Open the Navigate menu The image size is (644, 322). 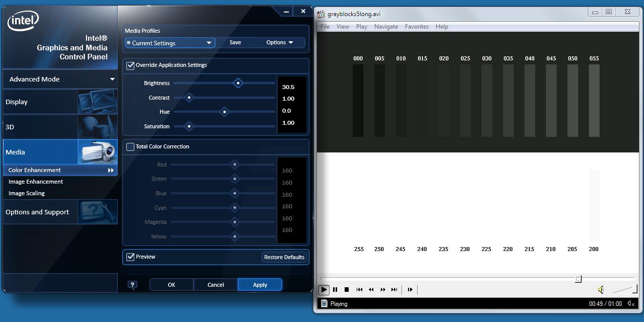click(x=386, y=27)
